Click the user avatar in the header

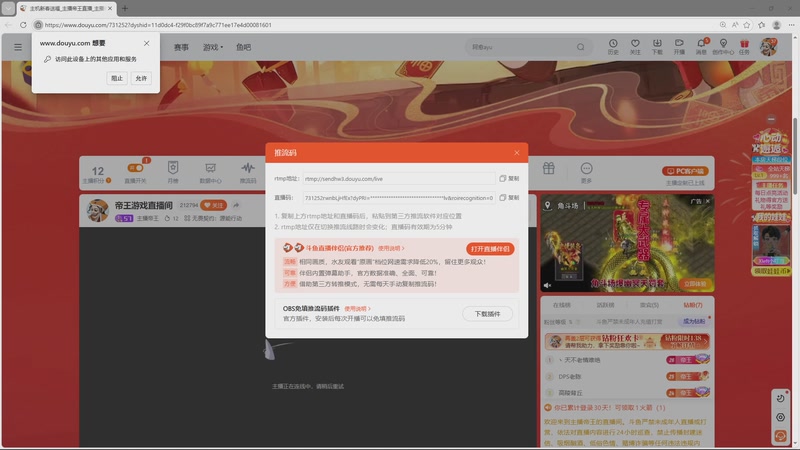pos(768,47)
